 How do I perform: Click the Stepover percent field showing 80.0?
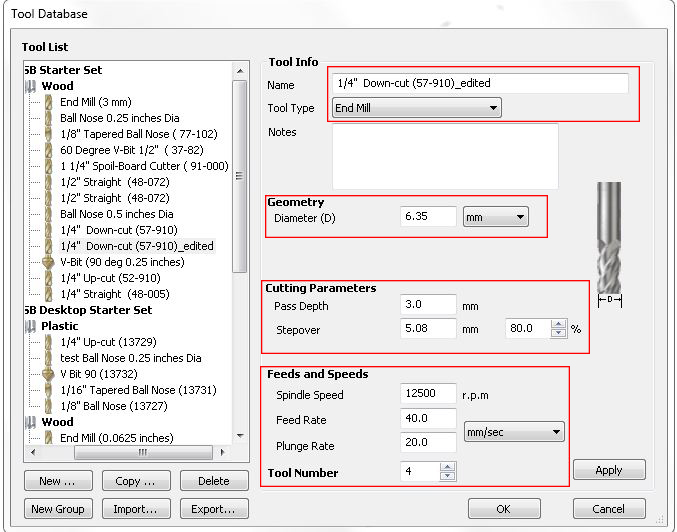(x=528, y=328)
